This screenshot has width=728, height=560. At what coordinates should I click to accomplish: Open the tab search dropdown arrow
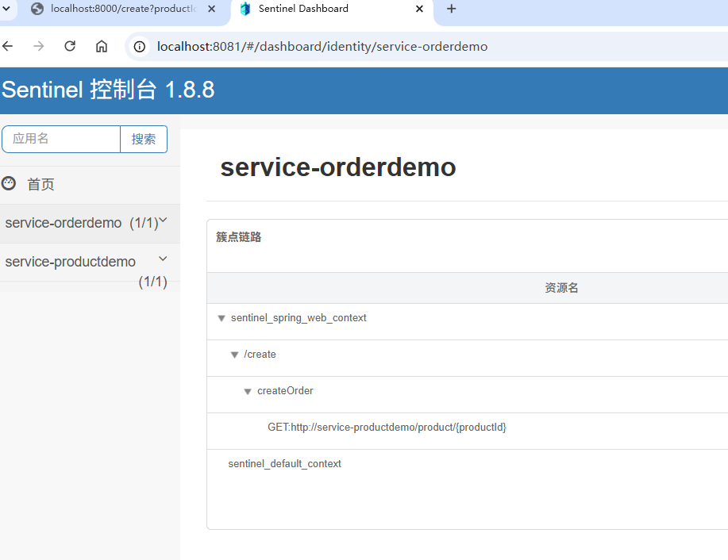point(6,9)
